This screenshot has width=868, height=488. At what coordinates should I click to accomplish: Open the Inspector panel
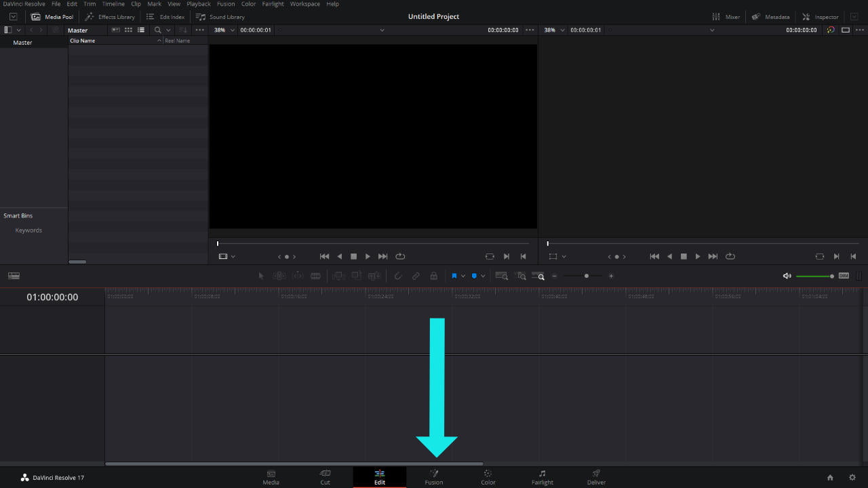tap(821, 16)
